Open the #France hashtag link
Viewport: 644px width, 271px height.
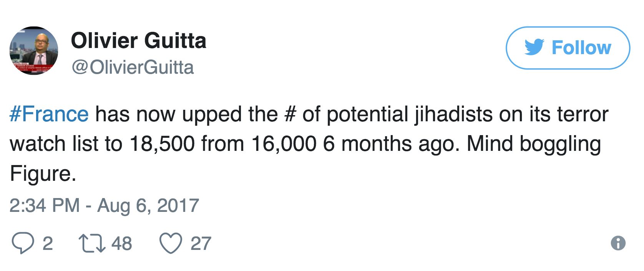click(x=49, y=114)
